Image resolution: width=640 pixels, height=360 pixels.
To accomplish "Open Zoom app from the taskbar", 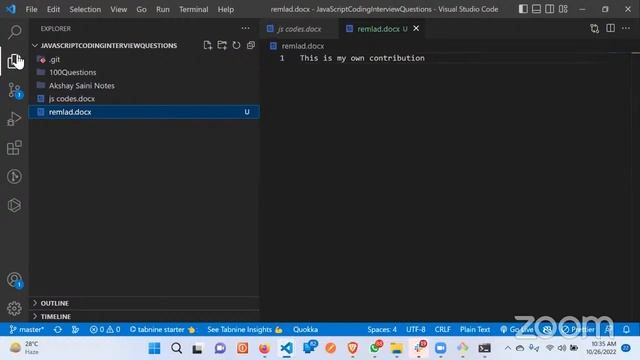I will (440, 348).
